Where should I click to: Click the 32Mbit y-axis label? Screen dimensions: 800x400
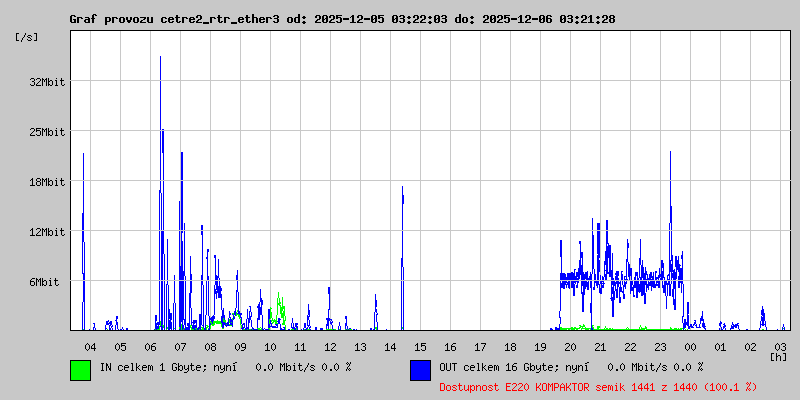tap(47, 82)
